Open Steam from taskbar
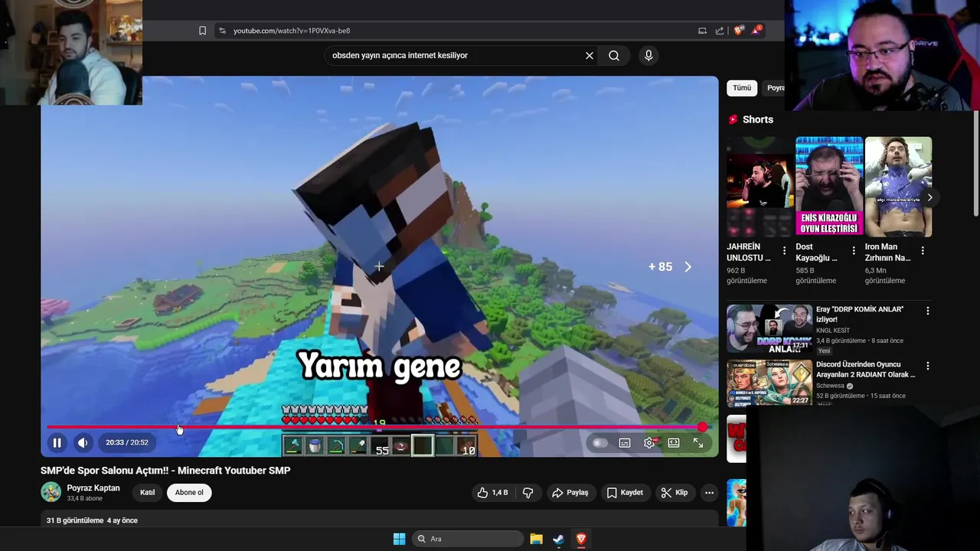This screenshot has width=980, height=551. click(558, 539)
